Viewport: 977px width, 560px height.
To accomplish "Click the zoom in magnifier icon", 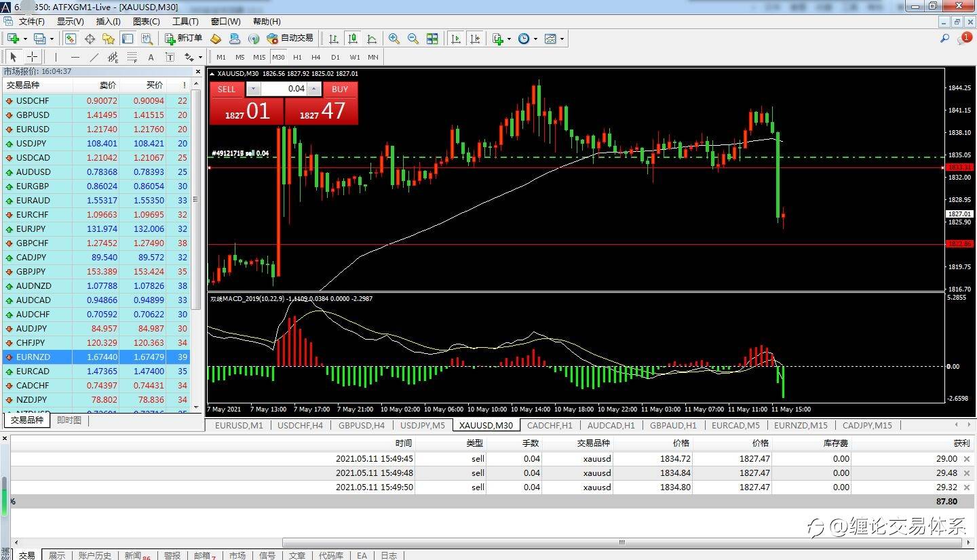I will (394, 39).
